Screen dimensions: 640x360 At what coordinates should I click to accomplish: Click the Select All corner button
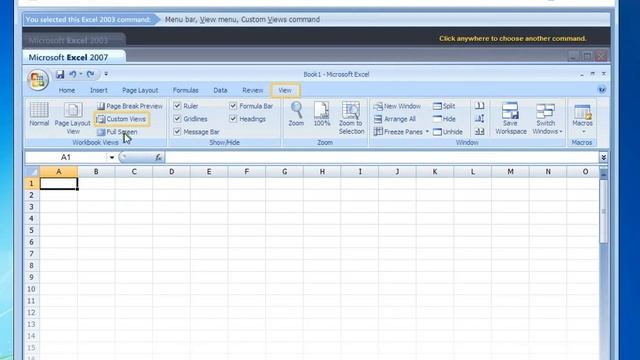click(x=32, y=172)
